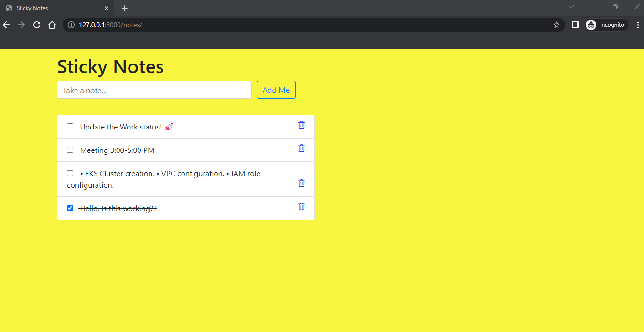Uncheck the "Hello, Is this working??" checkbox

click(70, 208)
